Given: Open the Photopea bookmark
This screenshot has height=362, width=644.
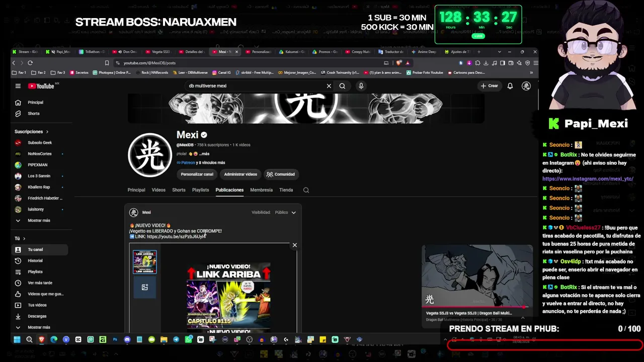Looking at the screenshot, I should click(x=111, y=73).
